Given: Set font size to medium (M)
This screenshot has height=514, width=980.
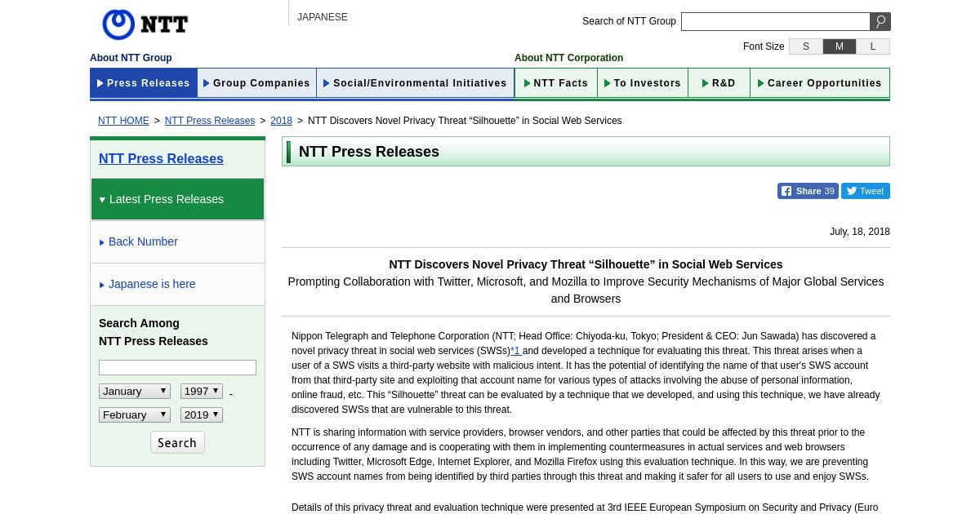Looking at the screenshot, I should tap(840, 47).
